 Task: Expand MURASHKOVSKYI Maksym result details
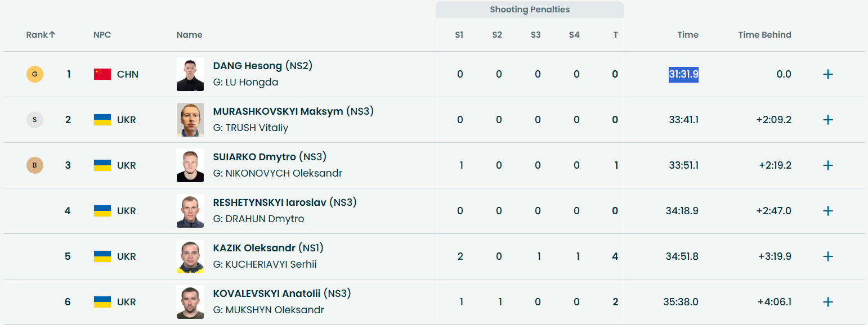827,120
